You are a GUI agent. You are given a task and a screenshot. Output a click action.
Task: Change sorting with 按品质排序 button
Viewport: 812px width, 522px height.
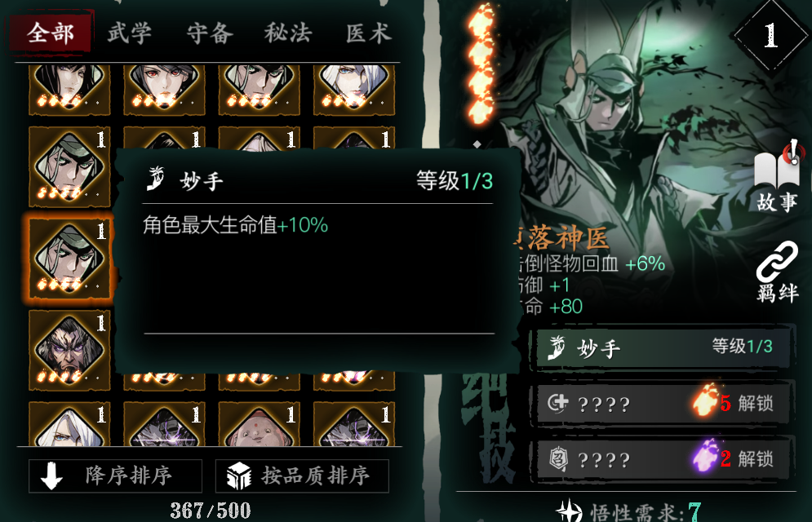click(x=302, y=476)
